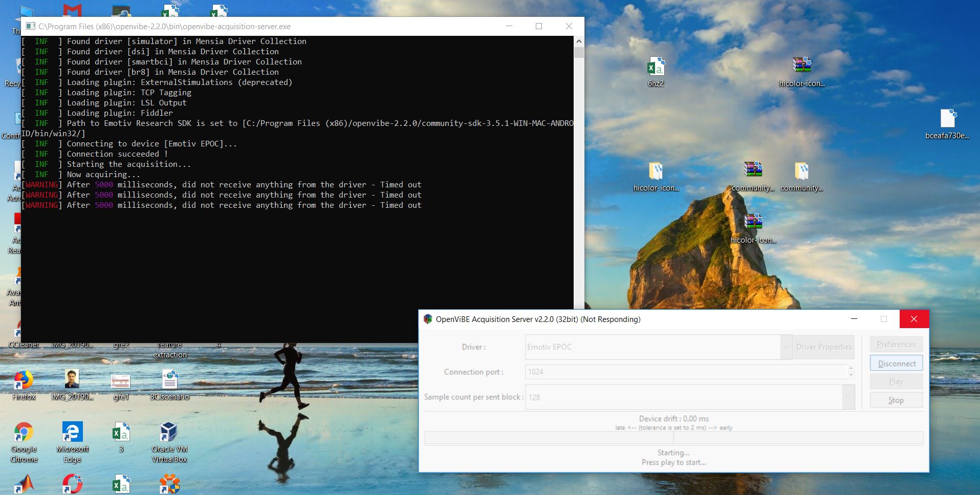Select the orange gear shield shortcut icon
Image resolution: width=980 pixels, height=495 pixels.
pyautogui.click(x=169, y=484)
